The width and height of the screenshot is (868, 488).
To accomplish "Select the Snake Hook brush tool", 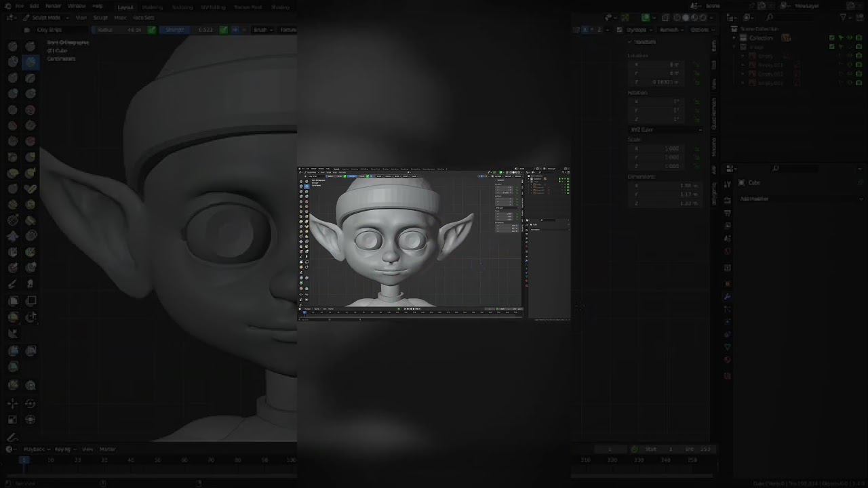I will pos(31,174).
